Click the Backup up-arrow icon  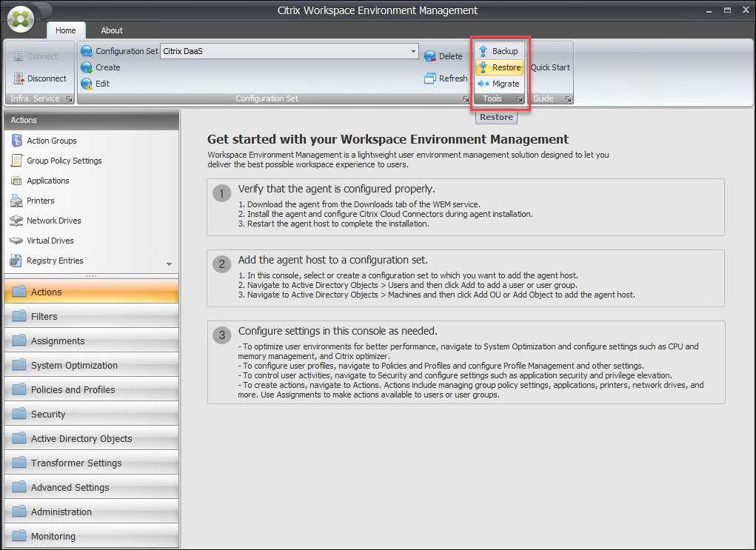coord(483,51)
